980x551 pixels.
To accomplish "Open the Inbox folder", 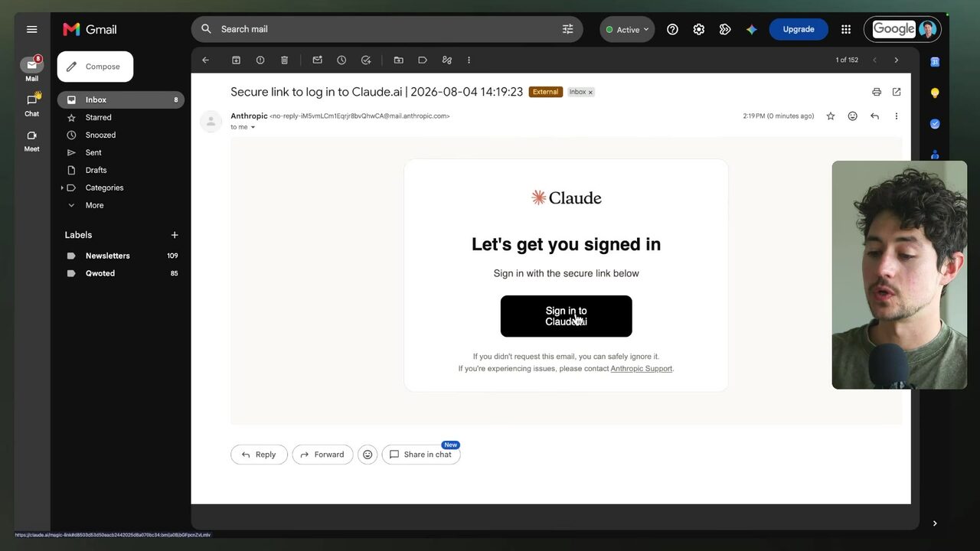I will [121, 99].
